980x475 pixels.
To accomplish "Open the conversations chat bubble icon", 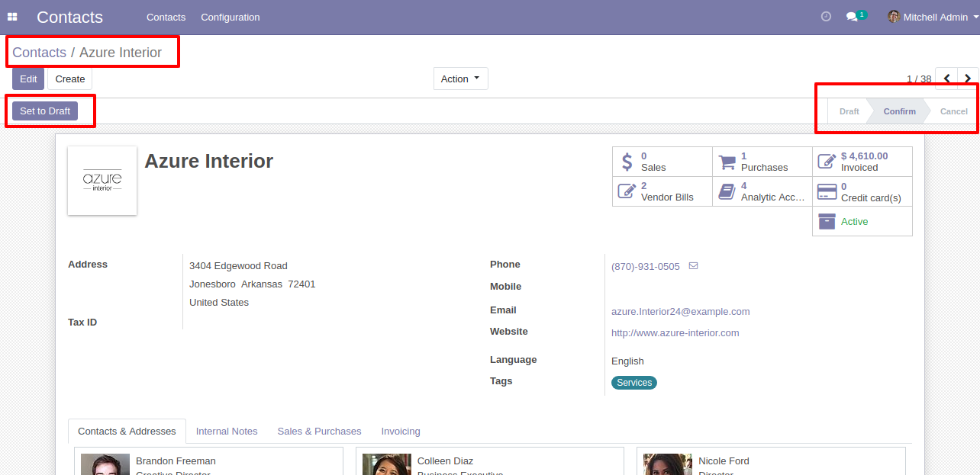I will click(x=852, y=17).
